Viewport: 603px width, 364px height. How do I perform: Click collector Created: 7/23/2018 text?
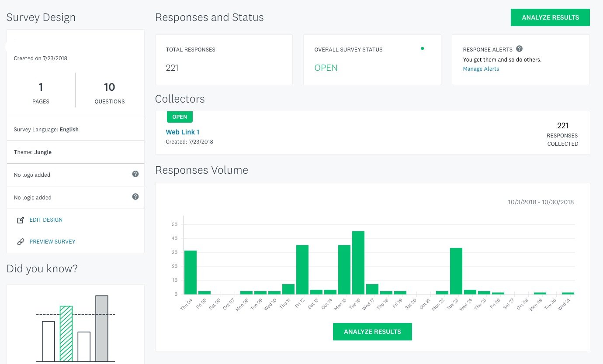[189, 142]
